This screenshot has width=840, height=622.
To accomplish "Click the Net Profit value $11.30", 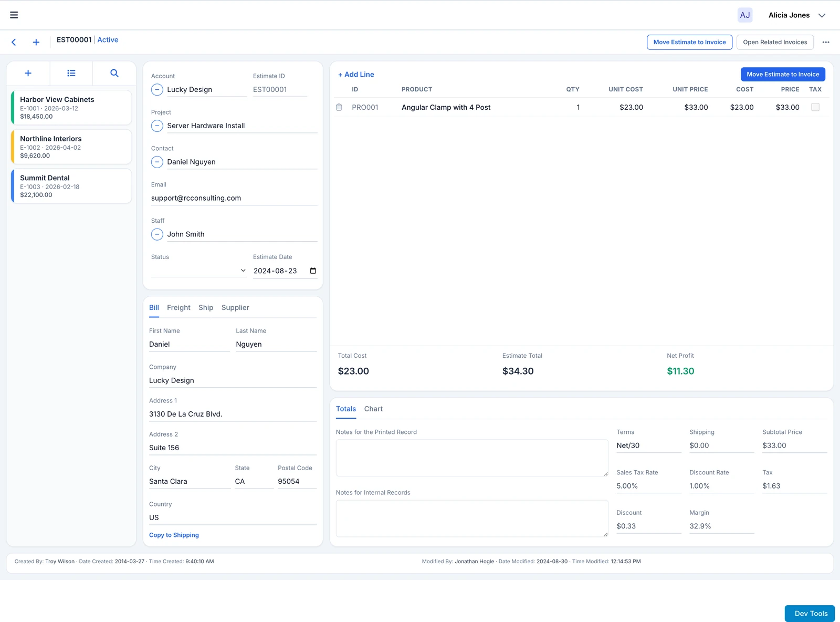I will (680, 371).
